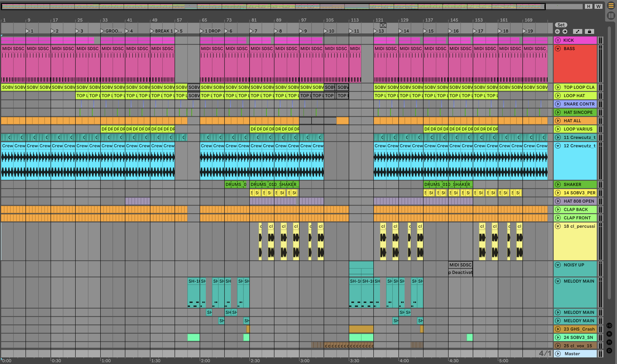Jump to the previous locator with the left arrow
This screenshot has height=364, width=617.
pos(557,31)
